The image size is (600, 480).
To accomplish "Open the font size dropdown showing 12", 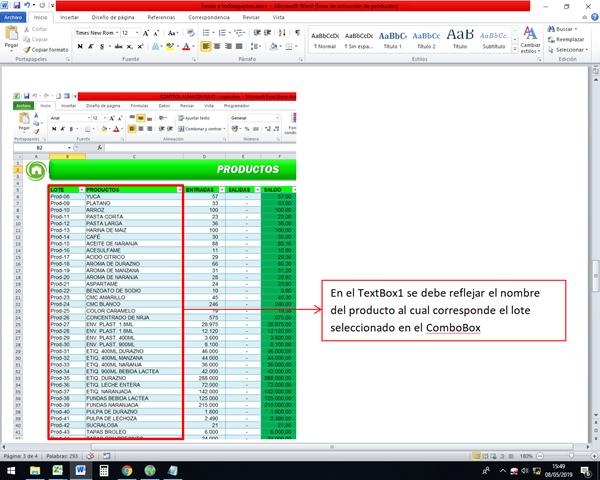I will click(137, 33).
